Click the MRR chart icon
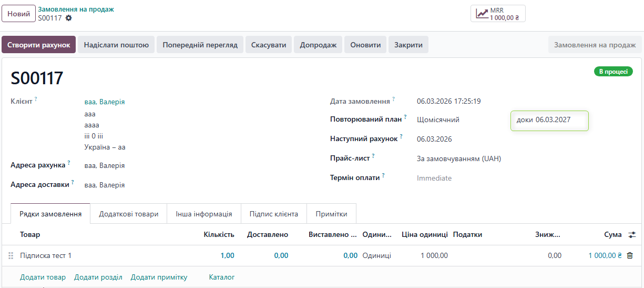This screenshot has height=288, width=644. (482, 14)
